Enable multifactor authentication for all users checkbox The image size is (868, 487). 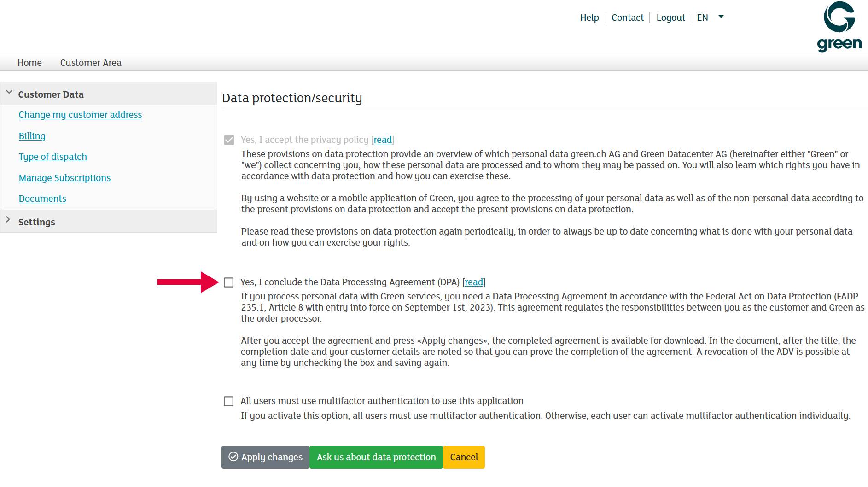(229, 401)
